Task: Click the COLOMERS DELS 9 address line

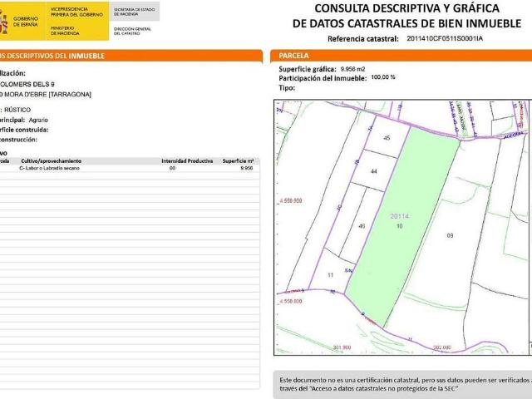Action: click(27, 84)
